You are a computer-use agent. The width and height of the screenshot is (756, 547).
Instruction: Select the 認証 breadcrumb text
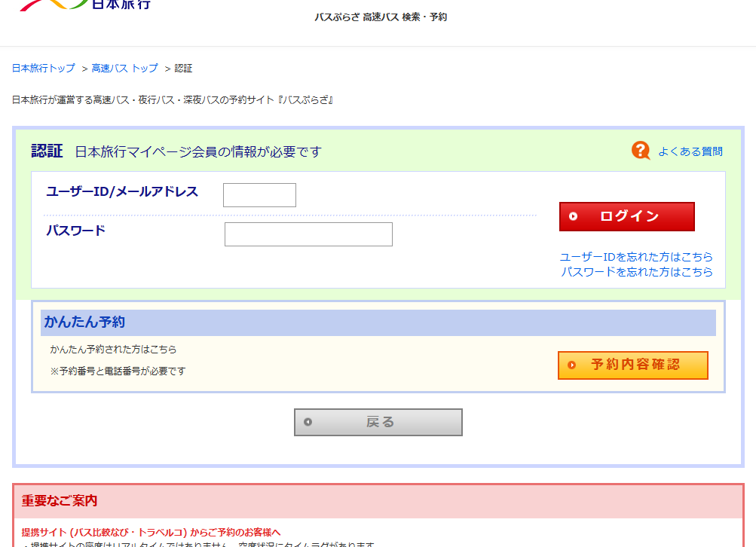click(x=183, y=69)
